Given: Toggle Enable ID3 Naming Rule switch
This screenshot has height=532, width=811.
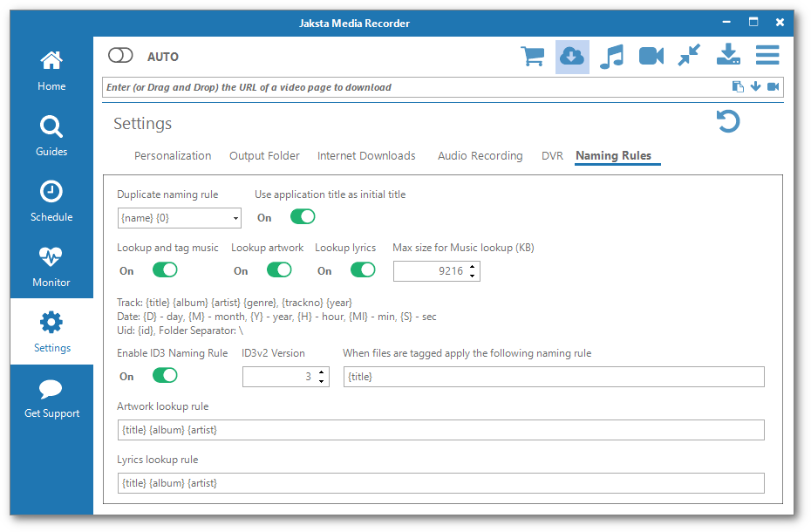Looking at the screenshot, I should coord(165,375).
